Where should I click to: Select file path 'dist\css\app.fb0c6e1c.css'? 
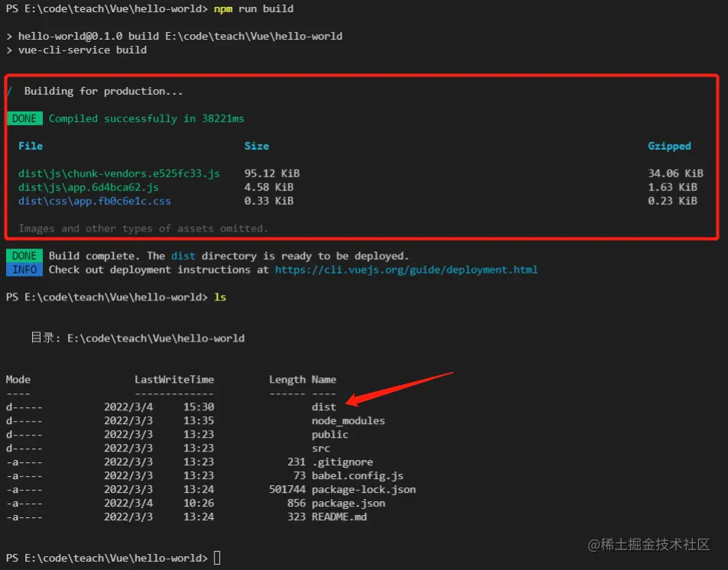point(94,201)
